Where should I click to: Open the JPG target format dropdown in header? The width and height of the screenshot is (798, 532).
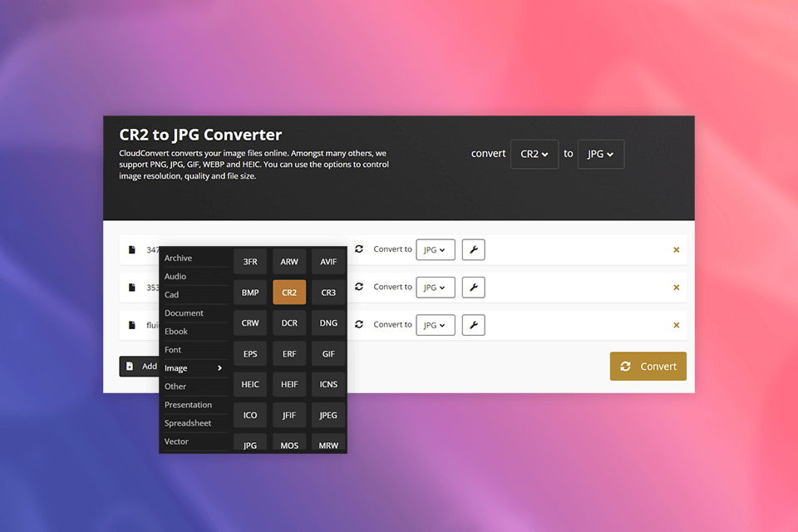tap(600, 155)
